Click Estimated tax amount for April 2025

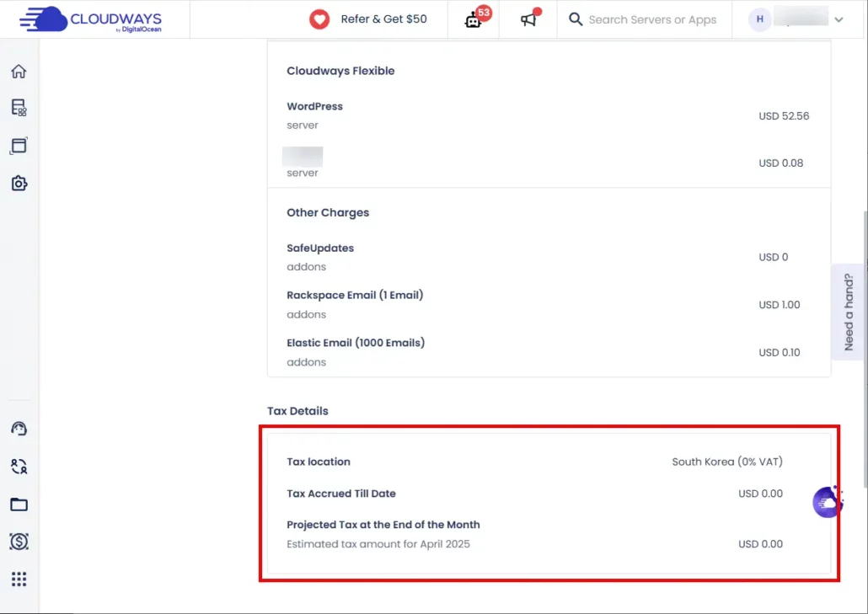[x=378, y=544]
